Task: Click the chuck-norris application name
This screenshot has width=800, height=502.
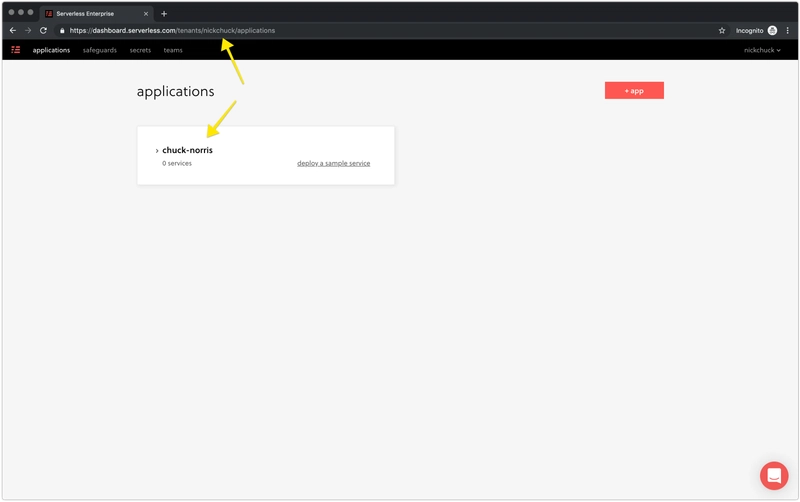Action: tap(187, 150)
